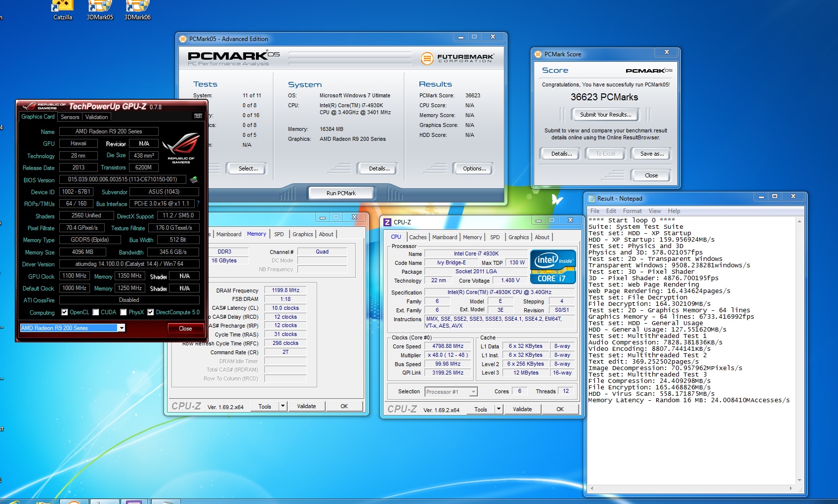
Task: Click the PCMark Score window title icon
Action: pyautogui.click(x=538, y=54)
